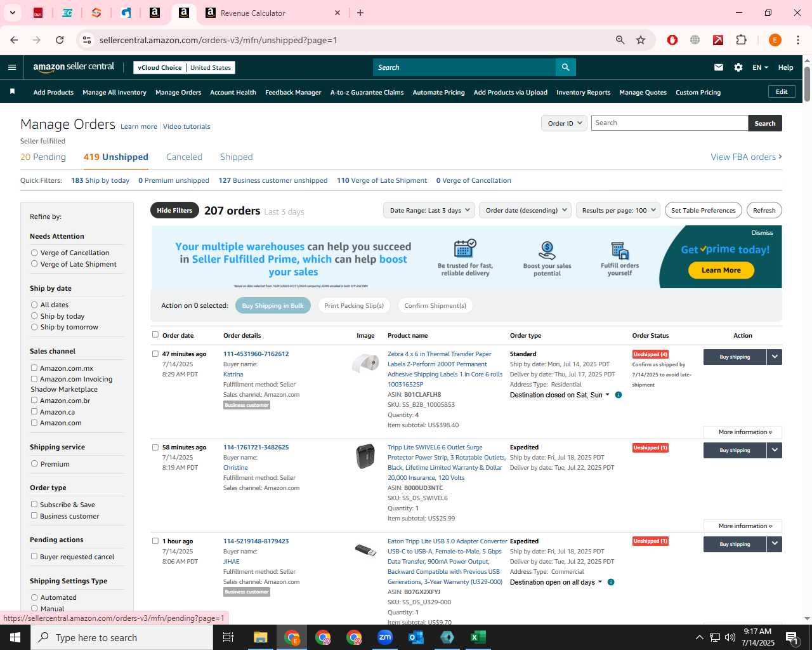812x650 pixels.
Task: Open the settings gear icon
Action: 738,67
